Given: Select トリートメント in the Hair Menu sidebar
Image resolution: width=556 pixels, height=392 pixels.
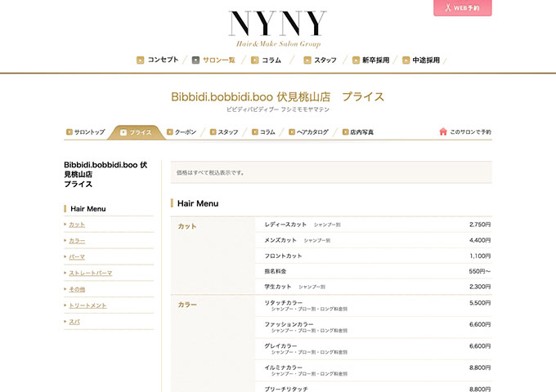Looking at the screenshot, I should pyautogui.click(x=87, y=305).
